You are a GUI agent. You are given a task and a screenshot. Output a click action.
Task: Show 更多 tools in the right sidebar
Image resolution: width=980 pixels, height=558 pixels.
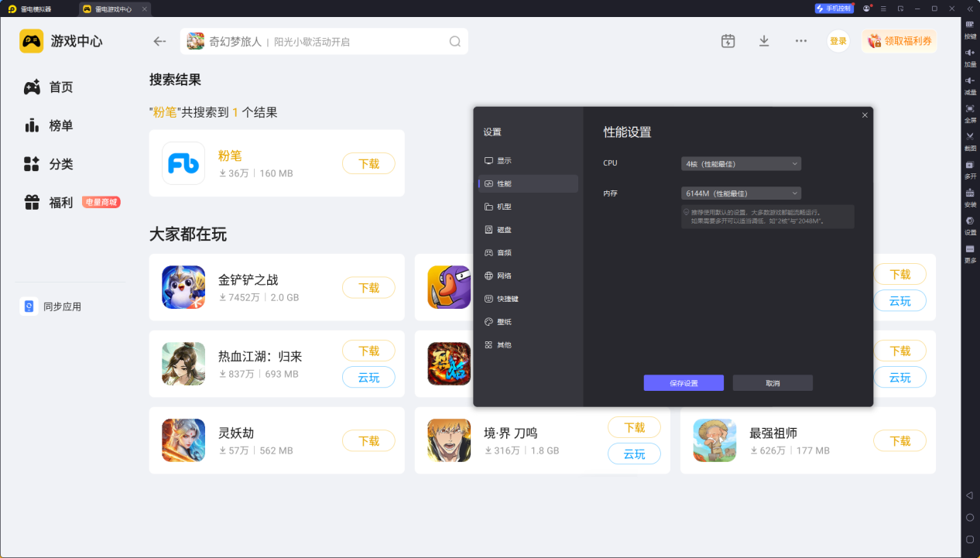[x=970, y=253]
